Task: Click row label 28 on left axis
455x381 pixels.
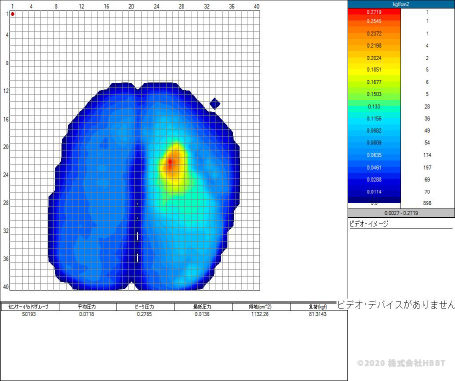Action: coord(6,202)
